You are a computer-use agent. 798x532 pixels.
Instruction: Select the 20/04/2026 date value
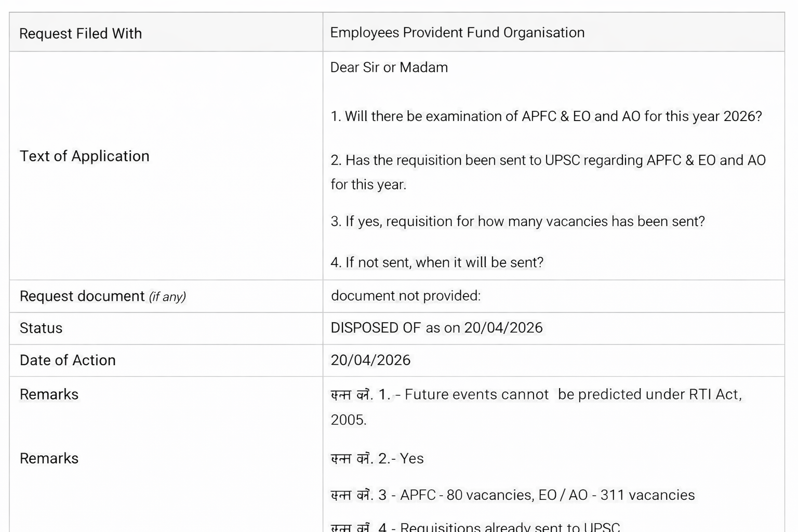[x=370, y=360]
